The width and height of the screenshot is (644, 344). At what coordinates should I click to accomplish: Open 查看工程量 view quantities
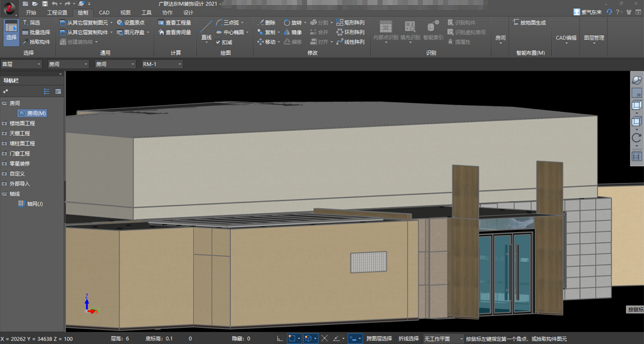pos(174,23)
